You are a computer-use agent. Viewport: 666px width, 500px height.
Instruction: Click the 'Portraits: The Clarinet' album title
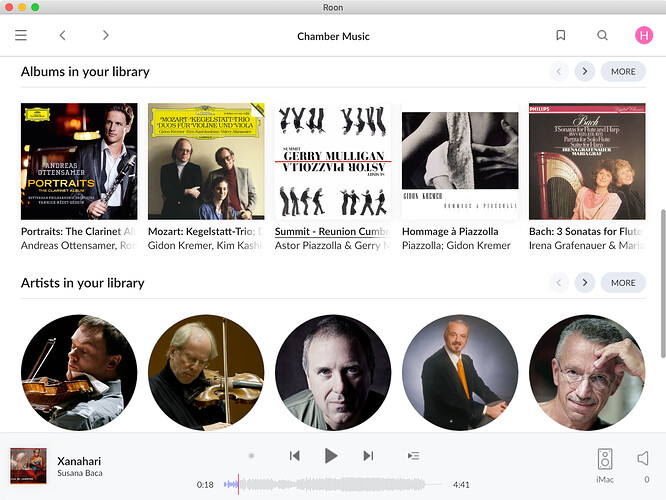click(78, 232)
